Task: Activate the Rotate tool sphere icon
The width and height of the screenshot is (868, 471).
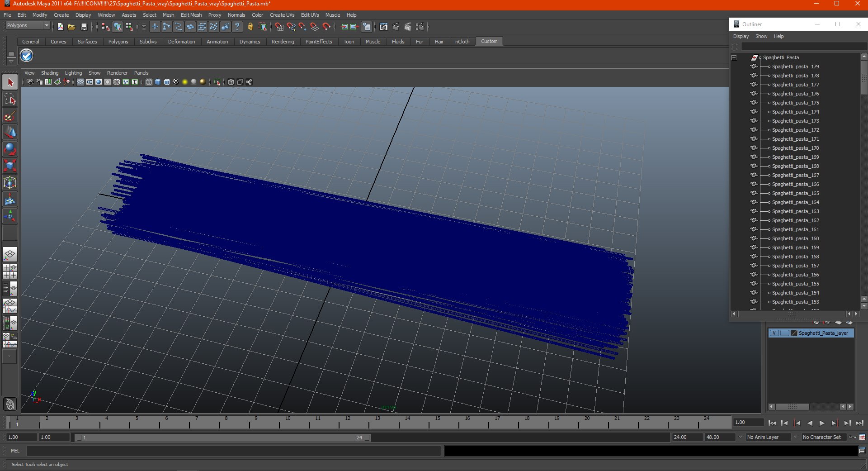Action: coord(10,149)
